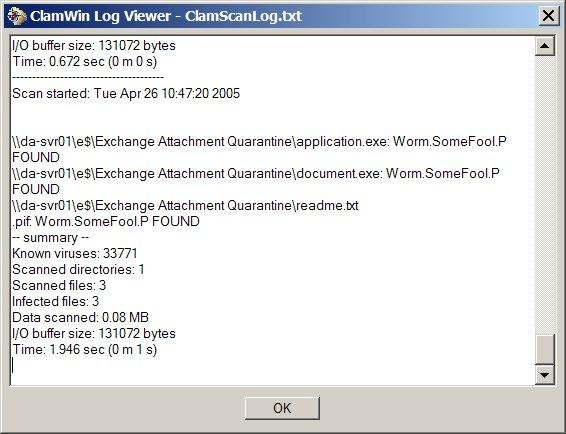Click the OK button

[x=282, y=408]
